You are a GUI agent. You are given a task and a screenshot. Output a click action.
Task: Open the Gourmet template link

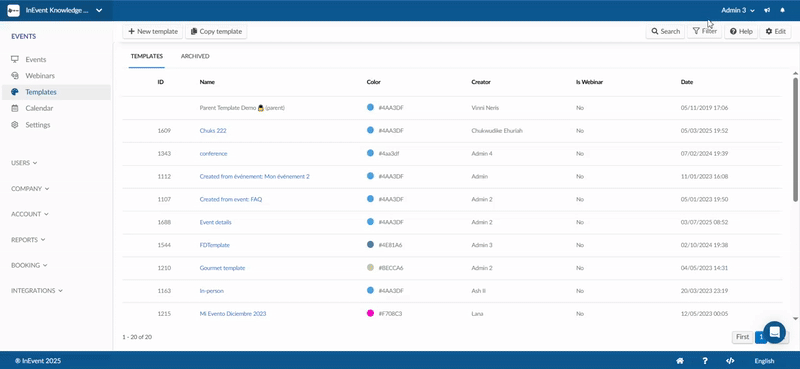(222, 268)
